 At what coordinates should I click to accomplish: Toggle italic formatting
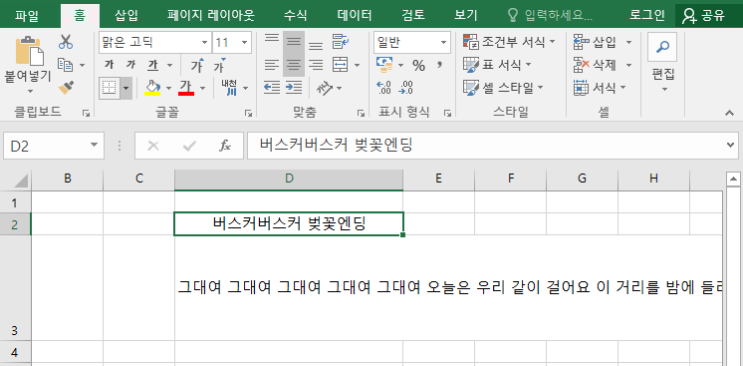pos(131,65)
